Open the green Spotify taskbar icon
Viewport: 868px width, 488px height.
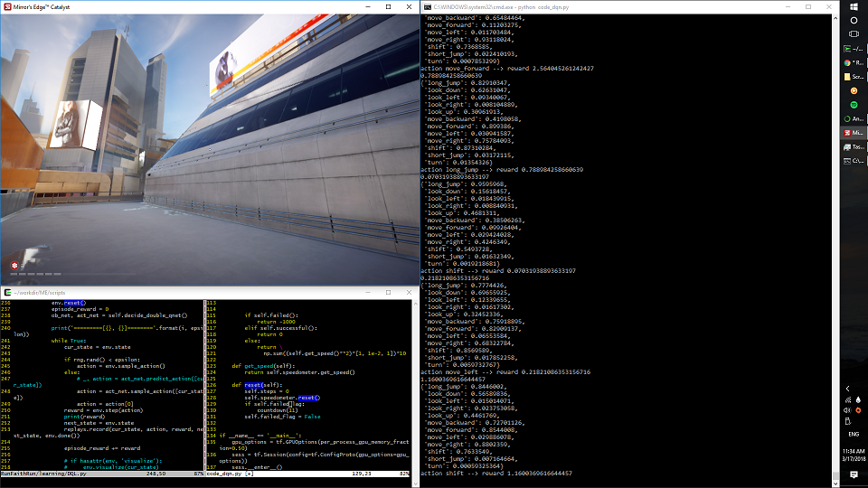point(854,105)
